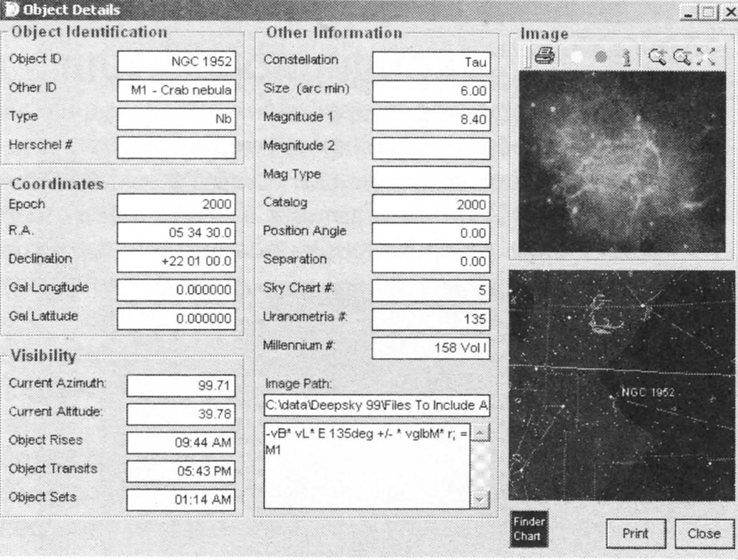Click the printer icon in Image toolbar
The image size is (738, 560).
click(545, 57)
